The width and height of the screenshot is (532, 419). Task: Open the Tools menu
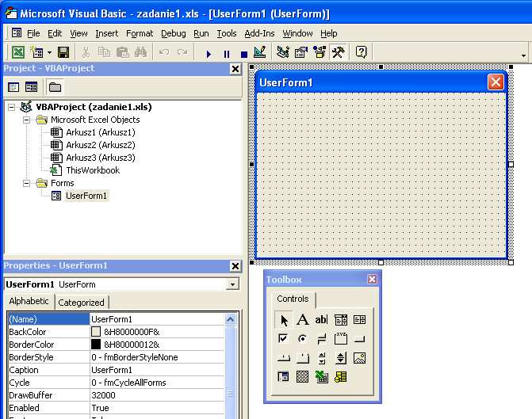click(x=227, y=33)
